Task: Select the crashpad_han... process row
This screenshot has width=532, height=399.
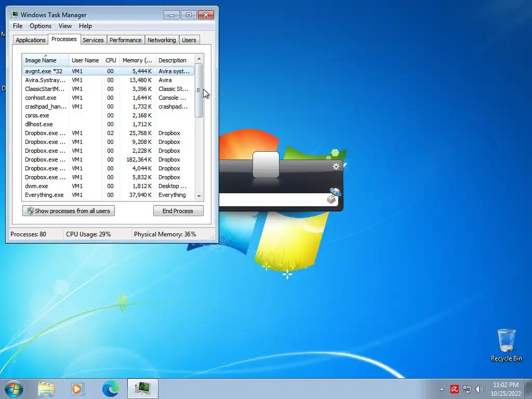Action: [108, 107]
